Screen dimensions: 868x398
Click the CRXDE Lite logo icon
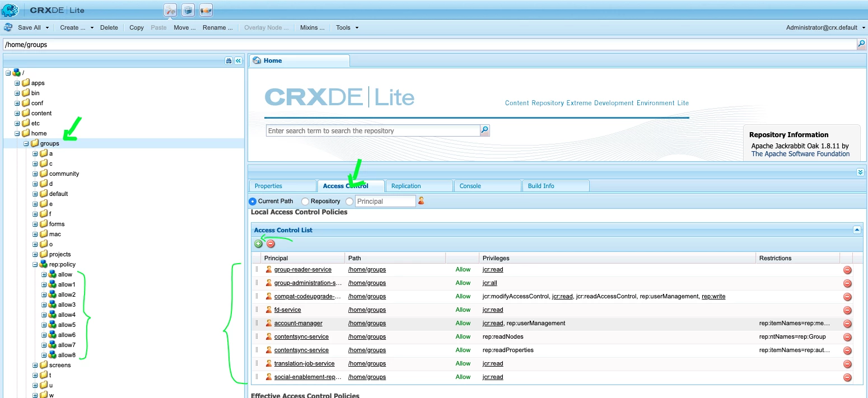click(11, 10)
